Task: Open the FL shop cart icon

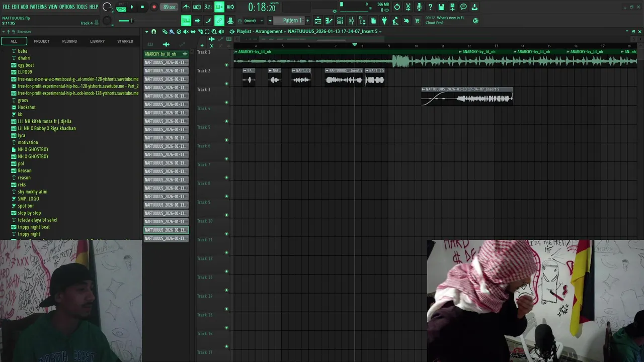Action: (x=417, y=21)
